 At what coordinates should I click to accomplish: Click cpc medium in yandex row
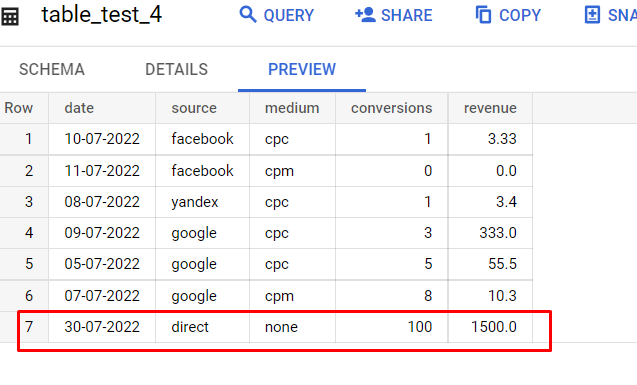pyautogui.click(x=277, y=203)
